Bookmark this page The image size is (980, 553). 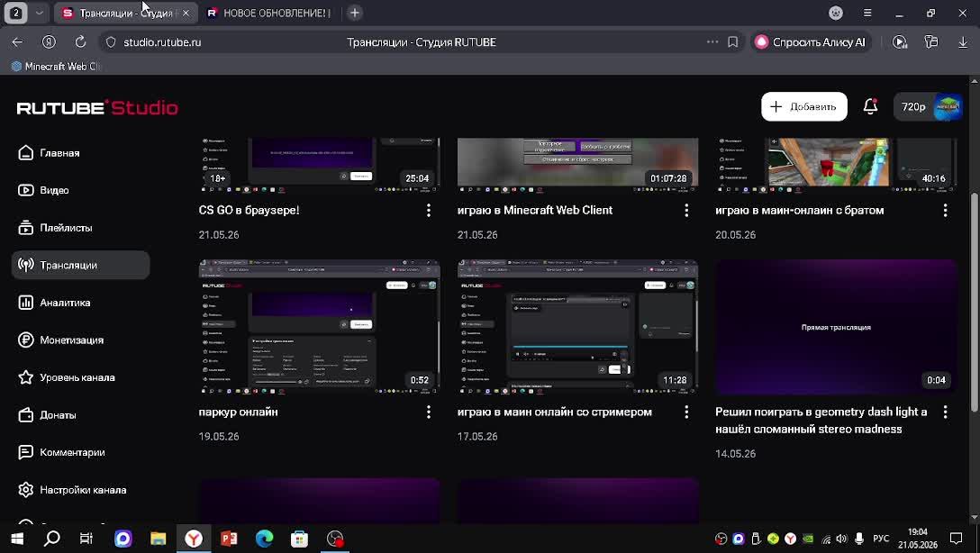tap(733, 41)
